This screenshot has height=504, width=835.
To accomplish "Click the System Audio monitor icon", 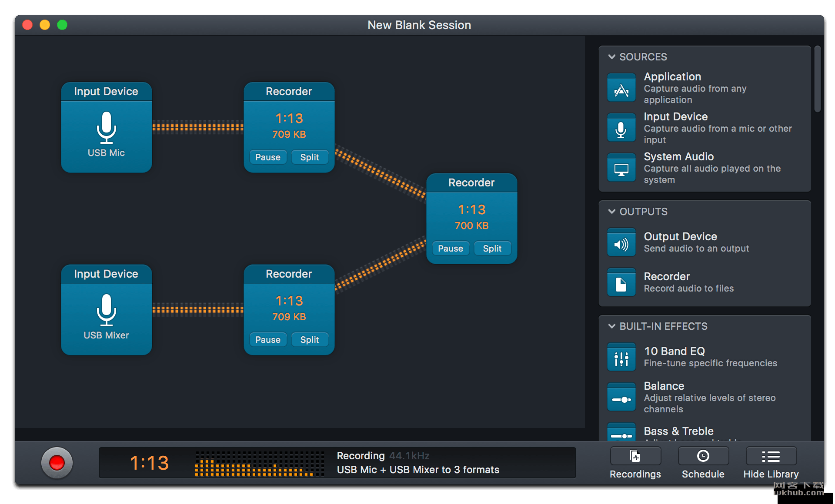I will coord(621,168).
